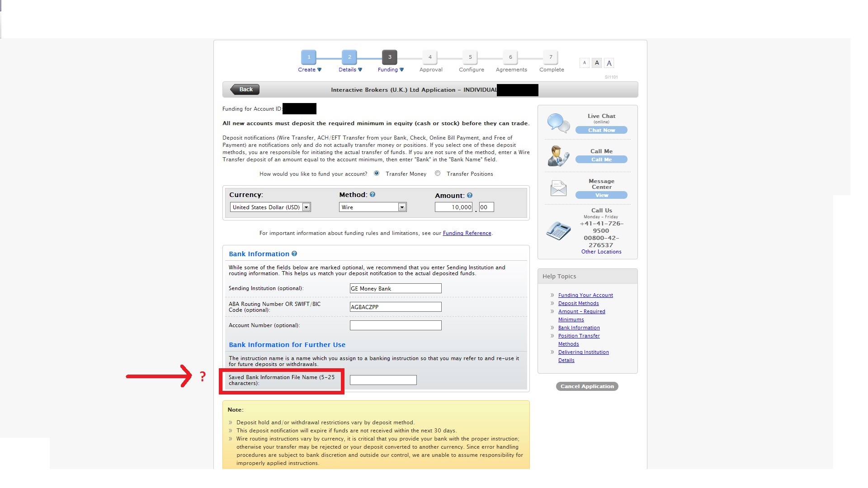868x488 pixels.
Task: Go to the Create step tab
Action: pyautogui.click(x=309, y=58)
